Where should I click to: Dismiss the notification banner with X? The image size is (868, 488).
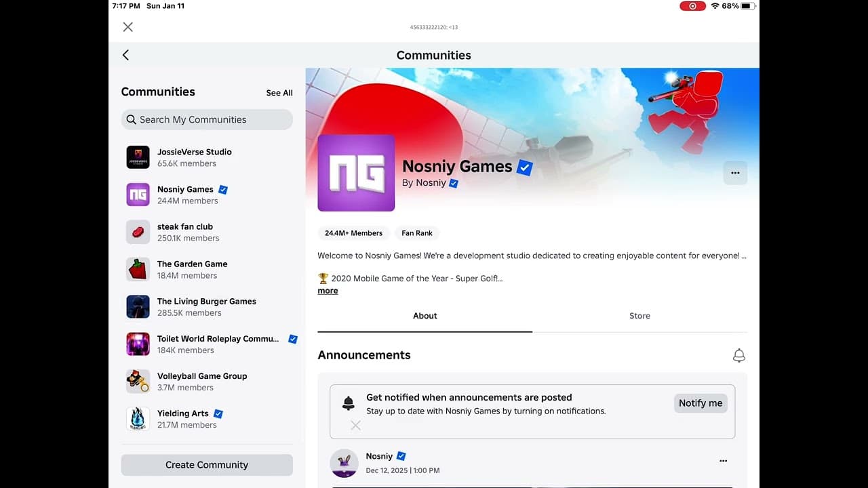(x=355, y=425)
